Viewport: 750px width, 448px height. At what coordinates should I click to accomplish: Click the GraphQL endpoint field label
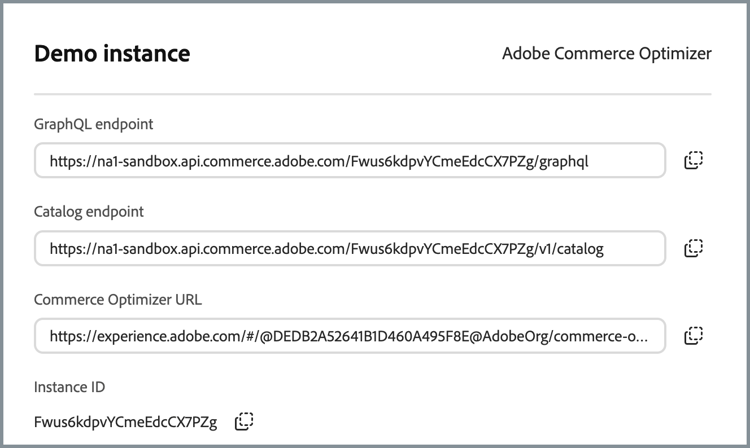93,124
